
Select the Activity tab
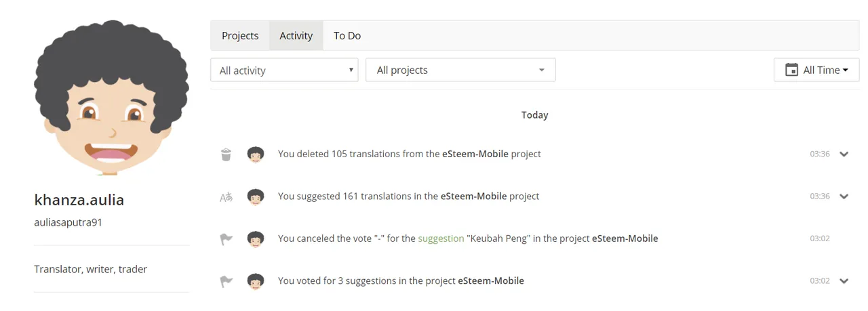coord(296,35)
